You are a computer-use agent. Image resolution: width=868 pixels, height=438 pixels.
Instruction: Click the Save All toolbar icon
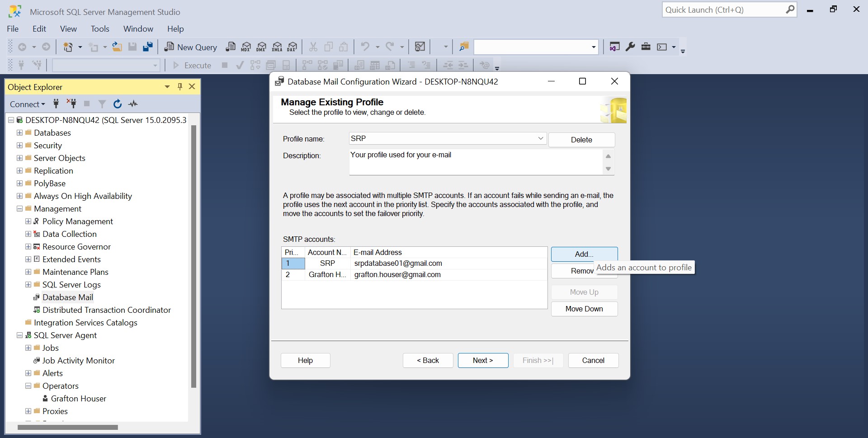pyautogui.click(x=148, y=47)
